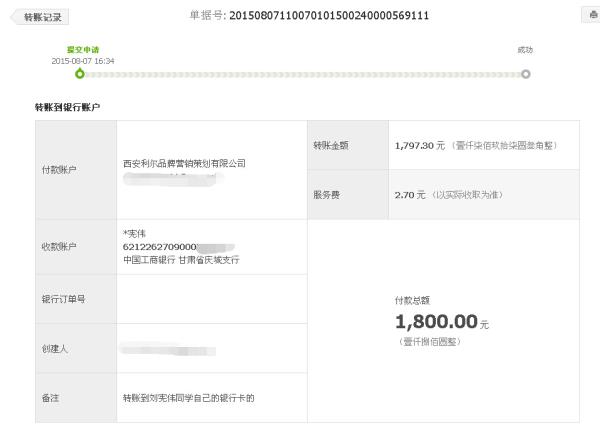The height and width of the screenshot is (432, 600).
Task: Select the grey 成功 progress end marker
Action: click(526, 74)
